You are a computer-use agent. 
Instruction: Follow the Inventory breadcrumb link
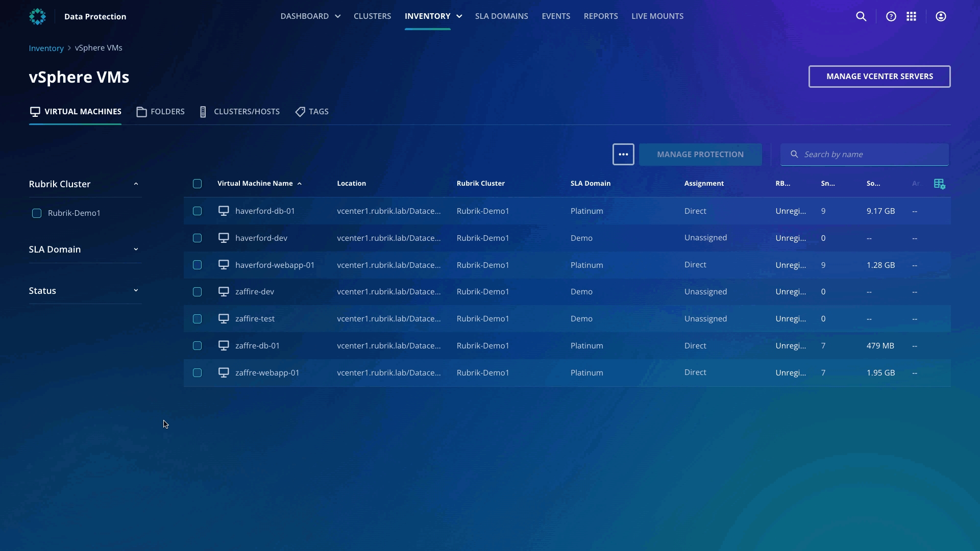[46, 48]
